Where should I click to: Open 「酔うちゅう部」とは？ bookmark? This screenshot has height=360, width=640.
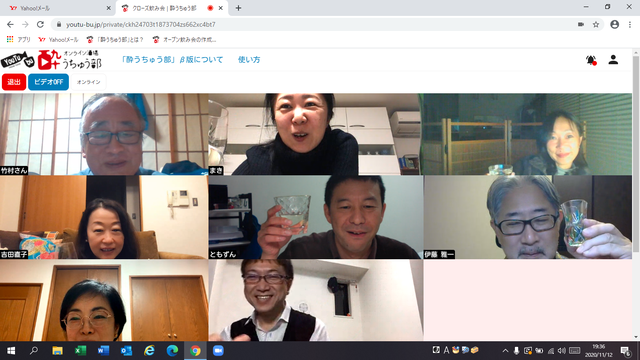(115, 40)
